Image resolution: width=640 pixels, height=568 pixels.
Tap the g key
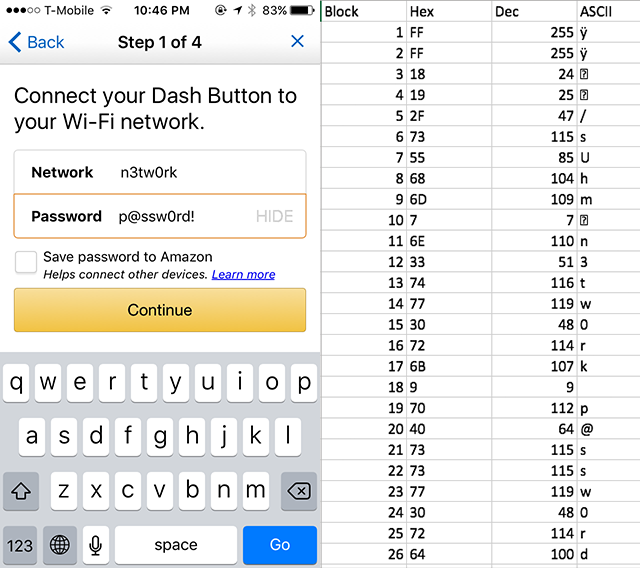pyautogui.click(x=160, y=437)
